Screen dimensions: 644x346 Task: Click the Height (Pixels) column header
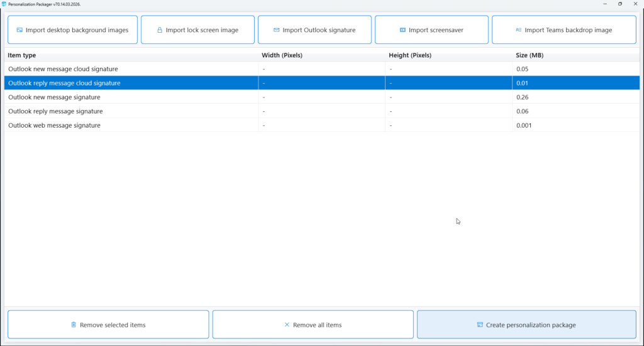[x=410, y=55]
